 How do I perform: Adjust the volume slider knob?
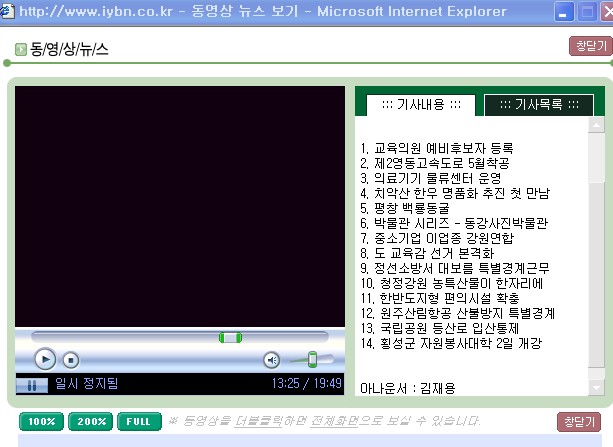[312, 359]
